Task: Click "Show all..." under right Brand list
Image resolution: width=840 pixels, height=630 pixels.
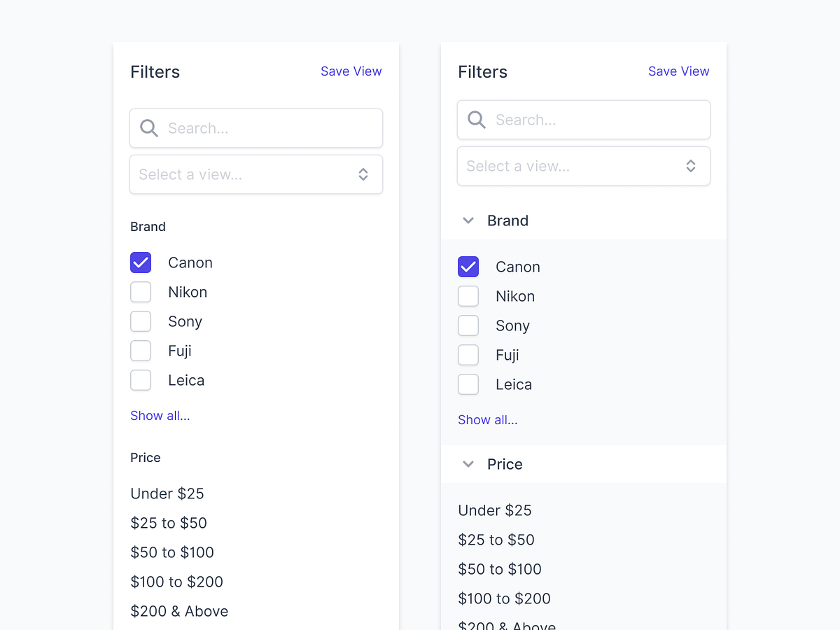Action: click(x=487, y=419)
